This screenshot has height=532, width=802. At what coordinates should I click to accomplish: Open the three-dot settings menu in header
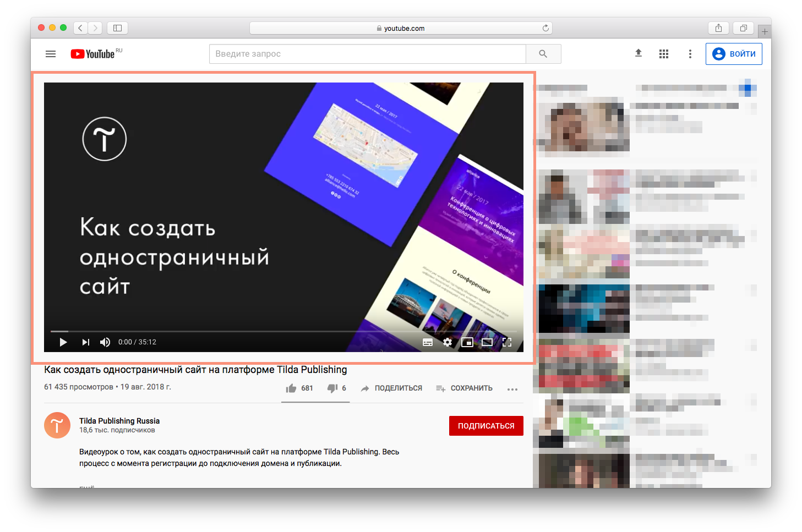(690, 54)
